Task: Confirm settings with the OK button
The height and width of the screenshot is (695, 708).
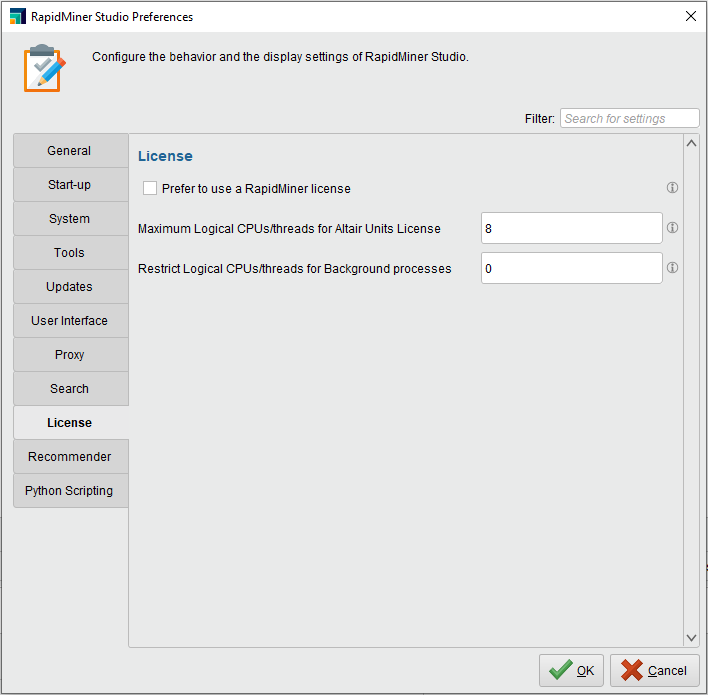Action: [571, 671]
